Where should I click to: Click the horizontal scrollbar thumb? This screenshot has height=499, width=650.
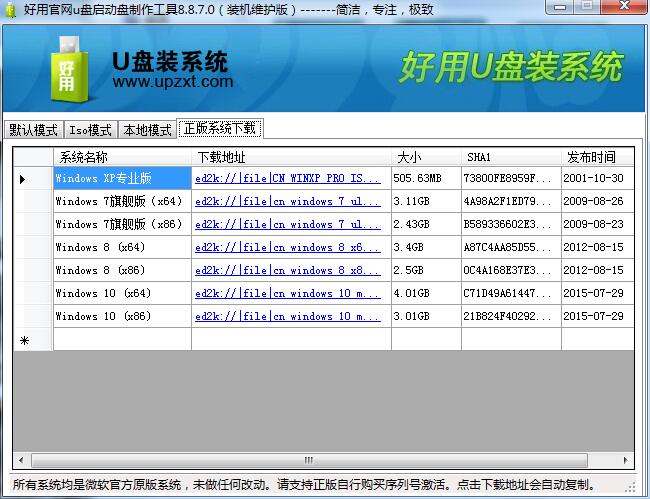(309, 460)
